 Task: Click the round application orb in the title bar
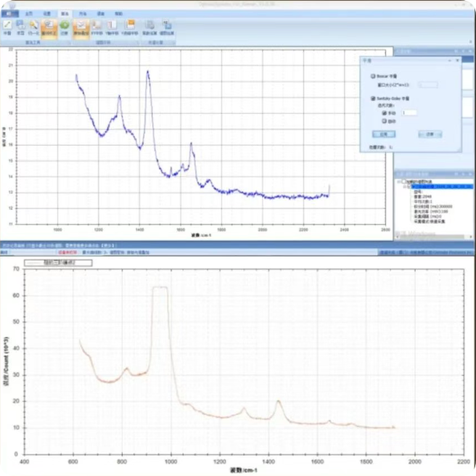pos(11,4)
